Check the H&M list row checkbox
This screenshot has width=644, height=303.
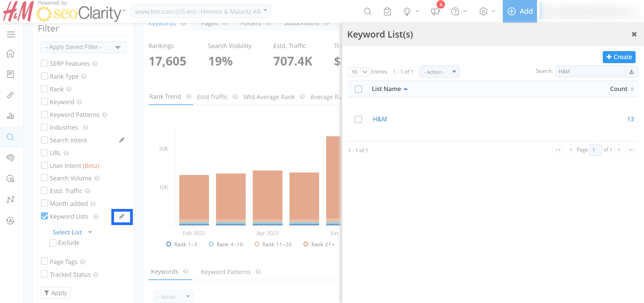click(x=358, y=119)
